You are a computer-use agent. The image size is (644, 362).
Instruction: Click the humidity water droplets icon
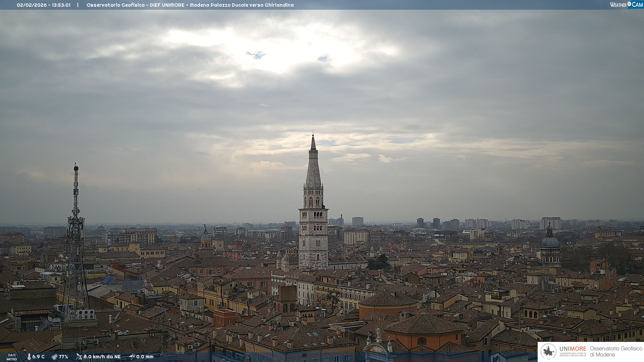pos(54,357)
